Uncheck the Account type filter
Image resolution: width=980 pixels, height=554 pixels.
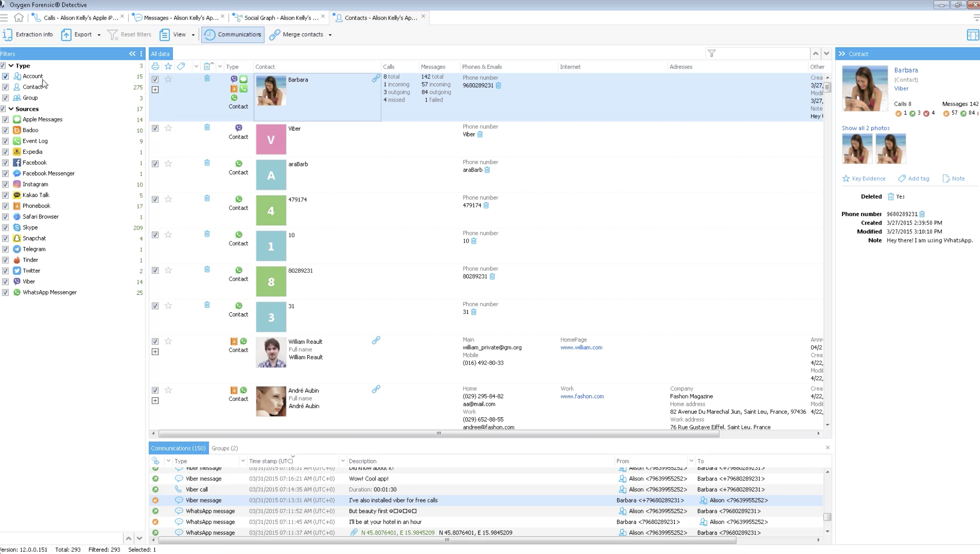pyautogui.click(x=5, y=76)
